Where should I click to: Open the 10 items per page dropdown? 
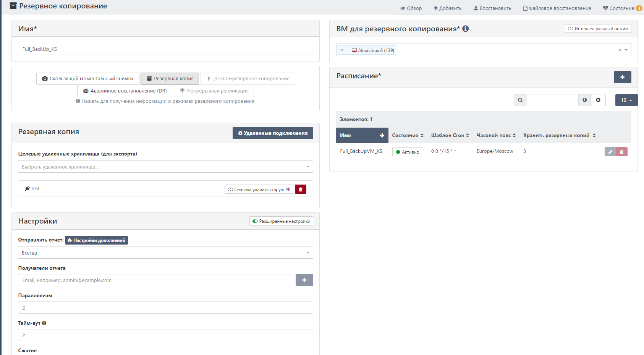click(626, 100)
